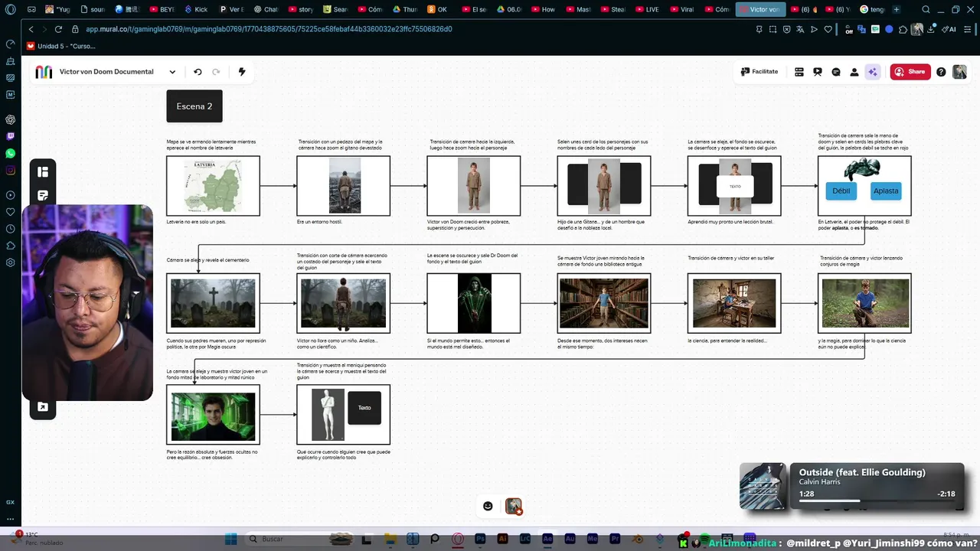Switch to the Viral browser tab
Viewport: 980px width, 551px height.
681,9
